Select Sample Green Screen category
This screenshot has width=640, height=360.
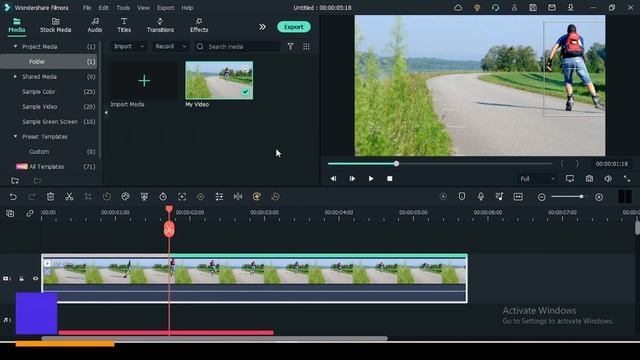[x=49, y=122]
